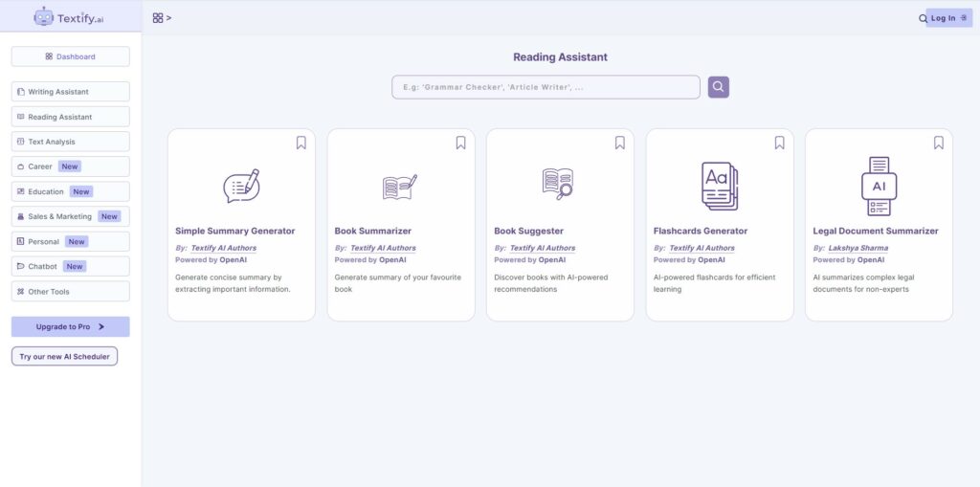This screenshot has height=487, width=980.
Task: Click the Flashcards Generator Aa icon
Action: tap(720, 186)
